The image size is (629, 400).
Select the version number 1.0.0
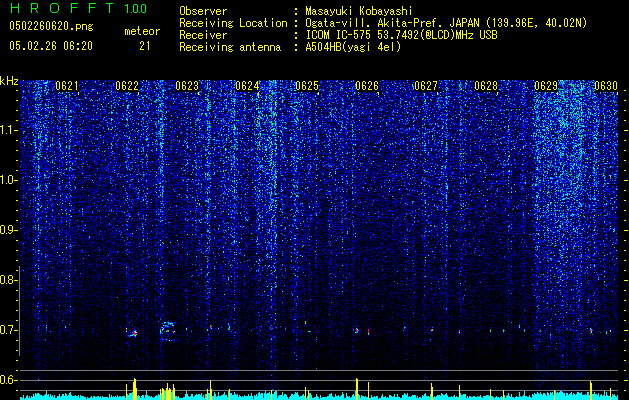pyautogui.click(x=136, y=9)
